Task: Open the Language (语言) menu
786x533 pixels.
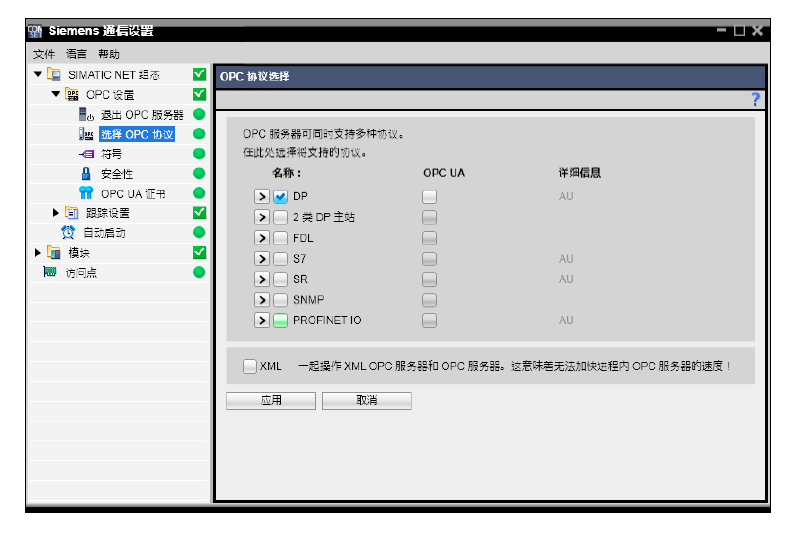Action: click(76, 54)
